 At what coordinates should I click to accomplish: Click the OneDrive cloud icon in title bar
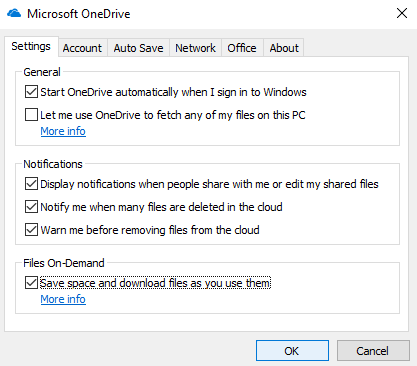tap(14, 13)
